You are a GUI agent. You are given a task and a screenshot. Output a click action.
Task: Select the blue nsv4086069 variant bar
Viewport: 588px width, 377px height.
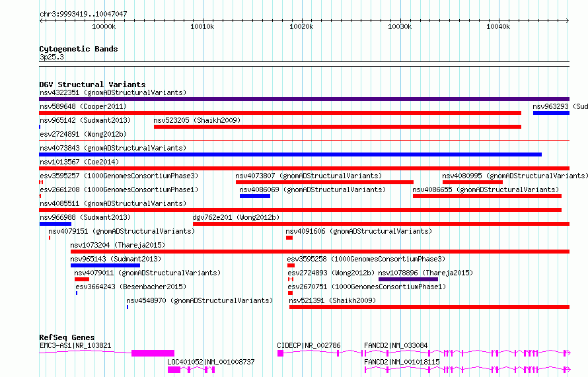tap(254, 196)
